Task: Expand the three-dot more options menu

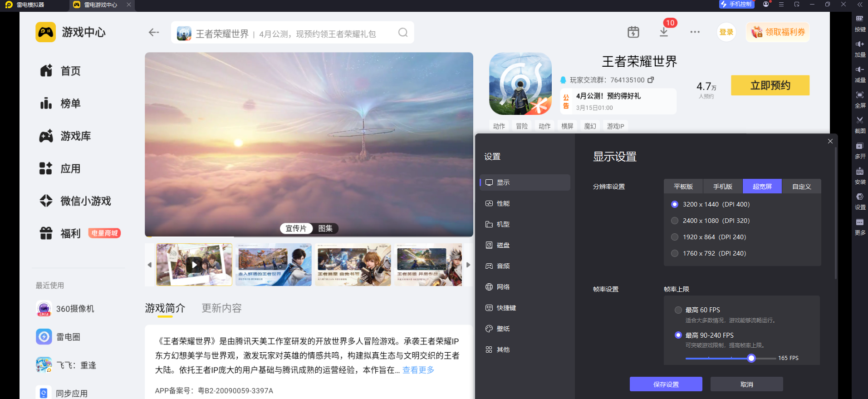Action: coord(695,32)
